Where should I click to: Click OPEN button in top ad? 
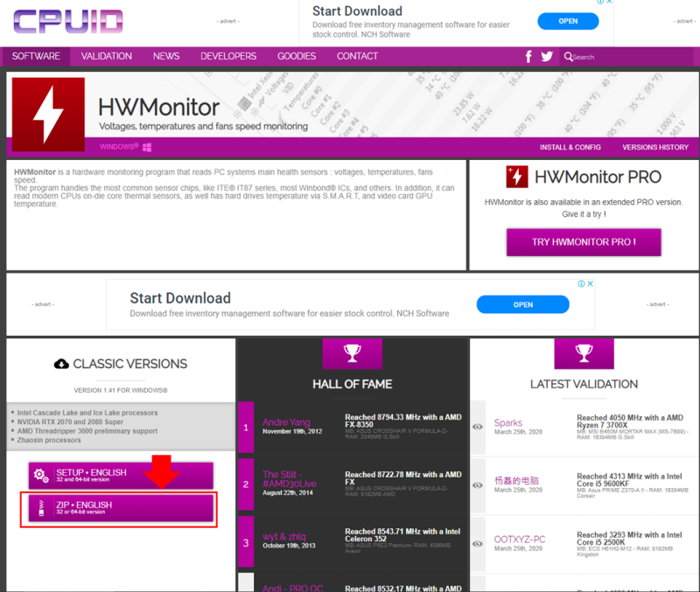tap(568, 21)
